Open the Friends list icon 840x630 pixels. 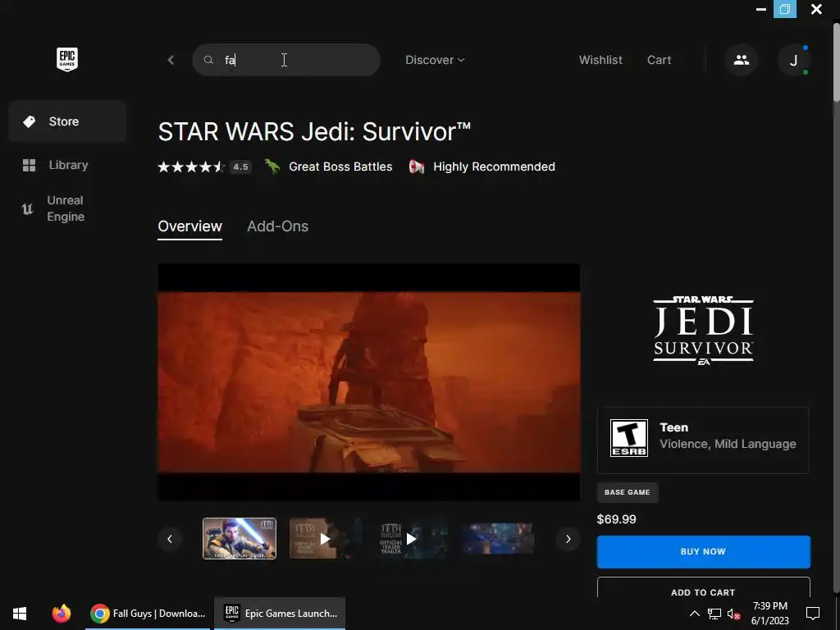tap(742, 60)
